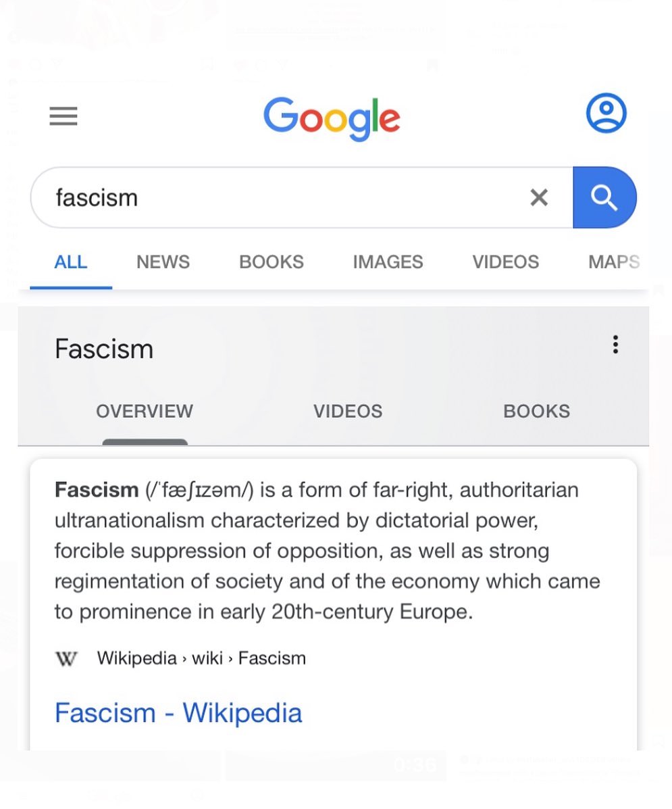Image resolution: width=672 pixels, height=809 pixels.
Task: Click the Google logo
Action: coord(332,118)
